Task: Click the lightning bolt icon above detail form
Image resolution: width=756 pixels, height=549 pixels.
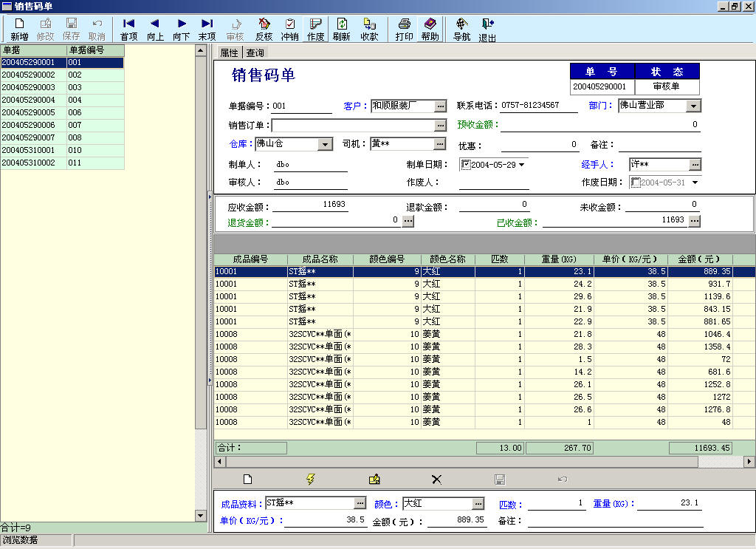Action: (x=311, y=480)
